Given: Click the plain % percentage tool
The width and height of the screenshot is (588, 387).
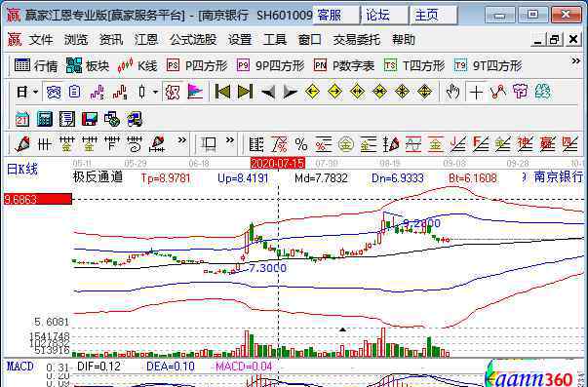Looking at the screenshot, I should pos(301,144).
